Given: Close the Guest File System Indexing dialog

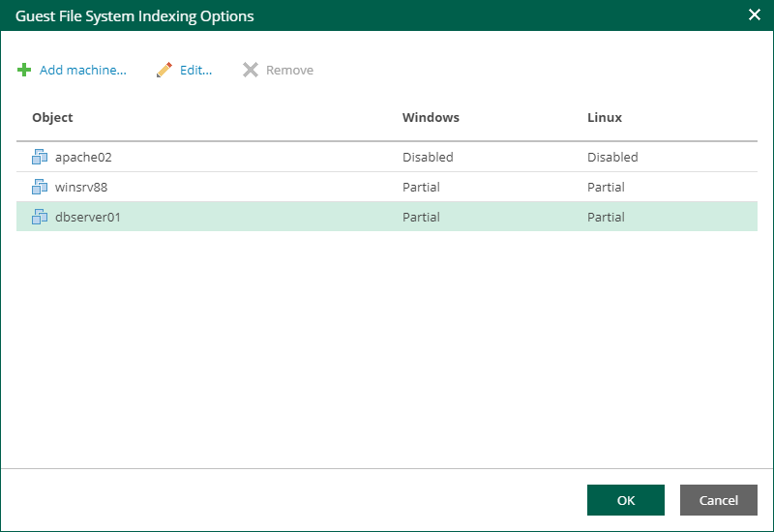Looking at the screenshot, I should pyautogui.click(x=755, y=15).
